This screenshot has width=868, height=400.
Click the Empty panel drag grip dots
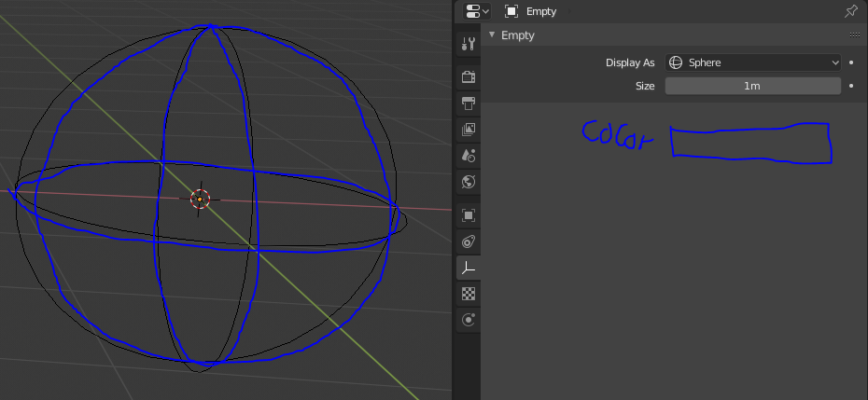pos(854,34)
